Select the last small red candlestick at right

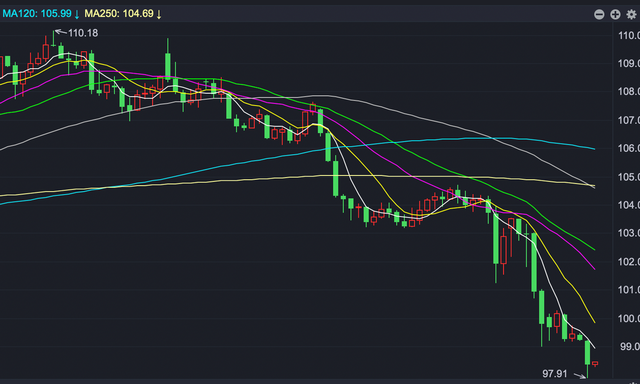click(x=595, y=364)
